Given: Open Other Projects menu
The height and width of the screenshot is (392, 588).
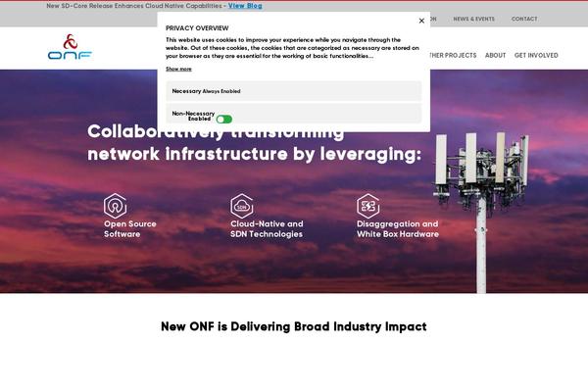Looking at the screenshot, I should pos(453,55).
